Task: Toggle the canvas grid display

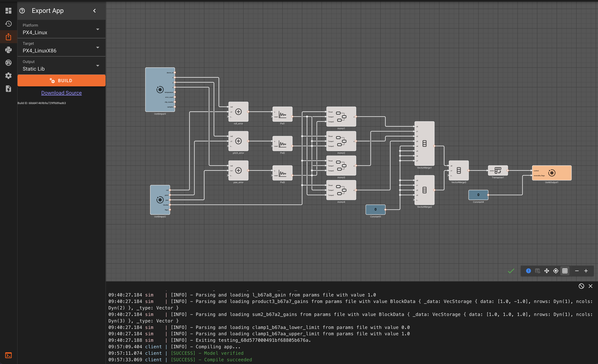Action: tap(565, 271)
